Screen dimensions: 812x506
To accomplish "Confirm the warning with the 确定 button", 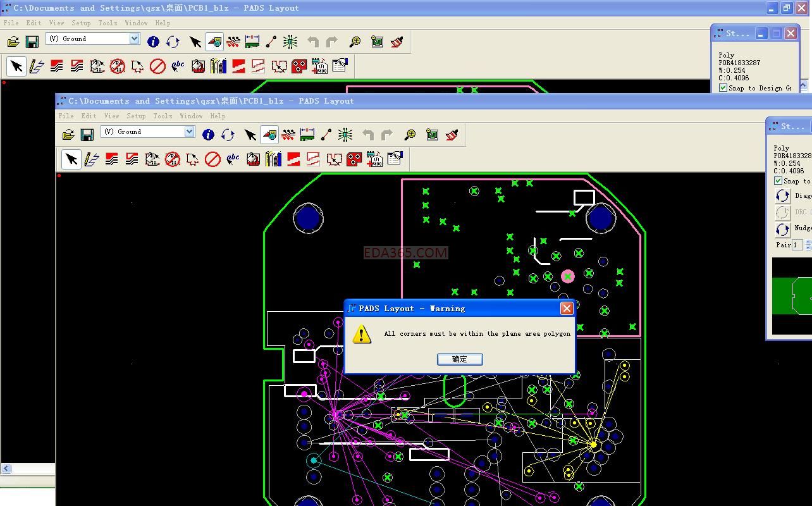I will (x=460, y=359).
